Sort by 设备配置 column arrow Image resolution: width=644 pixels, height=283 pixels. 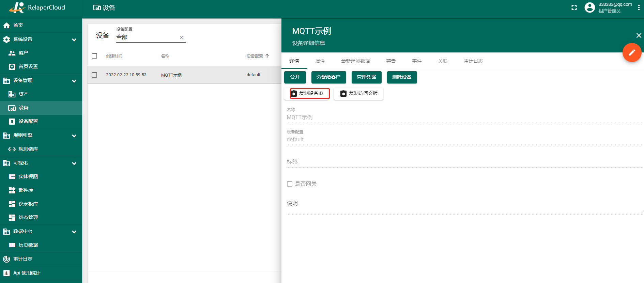point(267,56)
